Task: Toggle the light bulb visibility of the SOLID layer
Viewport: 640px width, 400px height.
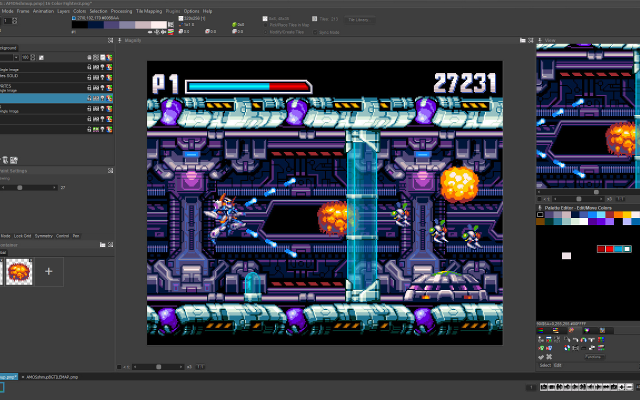Action: (x=102, y=77)
